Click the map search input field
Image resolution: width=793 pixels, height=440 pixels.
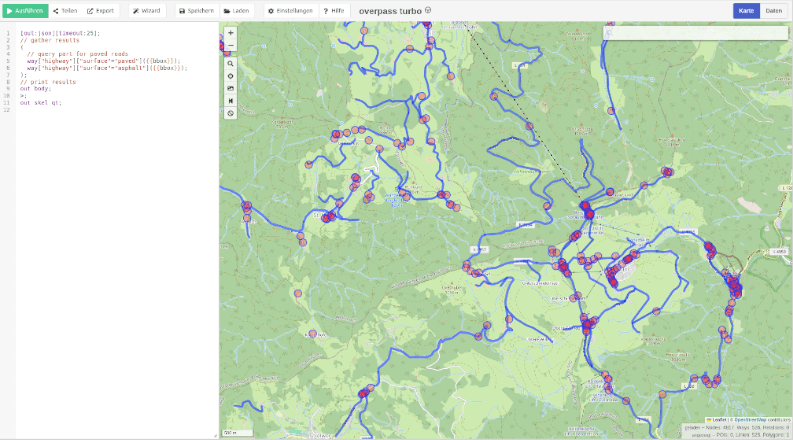[x=700, y=33]
